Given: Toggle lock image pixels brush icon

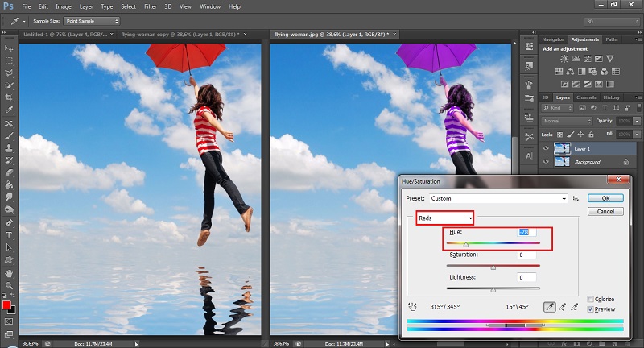Looking at the screenshot, I should (x=571, y=135).
